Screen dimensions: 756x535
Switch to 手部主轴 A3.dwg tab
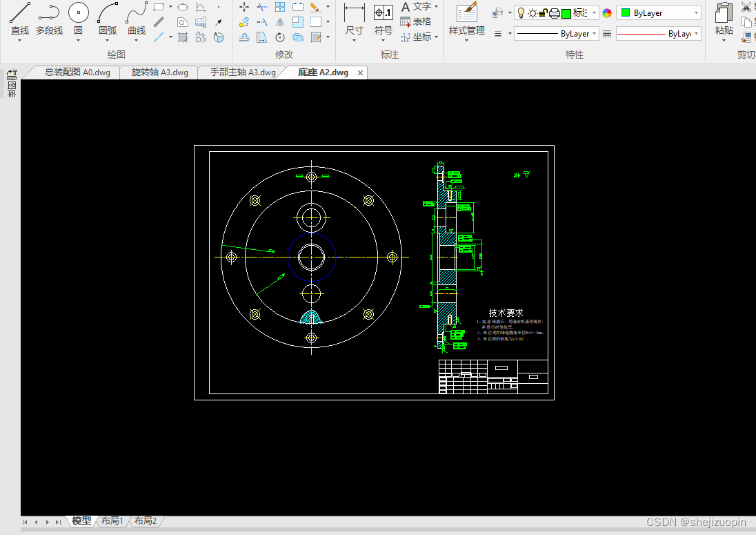243,72
